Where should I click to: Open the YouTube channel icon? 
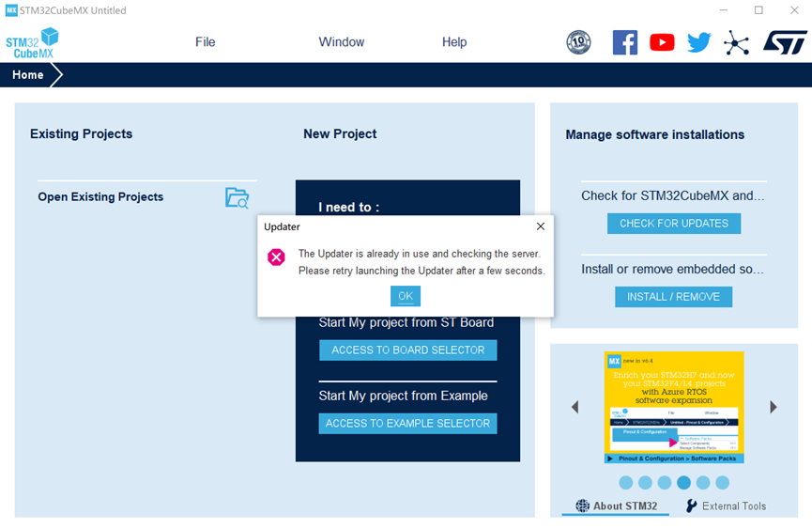pyautogui.click(x=662, y=42)
